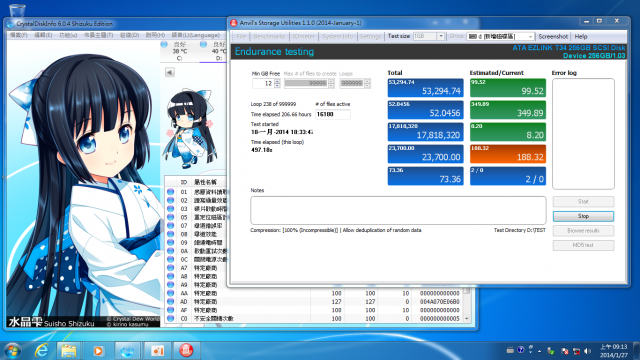This screenshot has height=360, width=640.
Task: Click the Stop button in Anvil's Storage Utilities
Action: tap(583, 216)
